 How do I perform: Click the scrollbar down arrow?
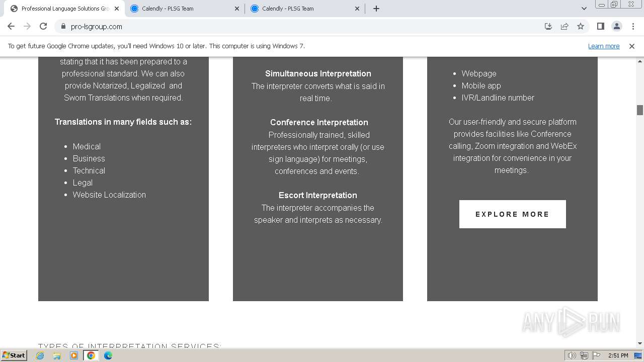point(640,343)
